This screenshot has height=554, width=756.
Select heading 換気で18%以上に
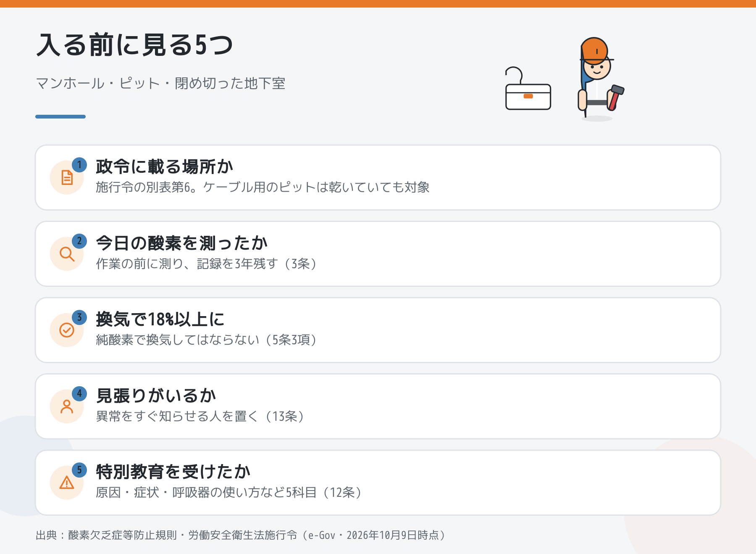(160, 319)
